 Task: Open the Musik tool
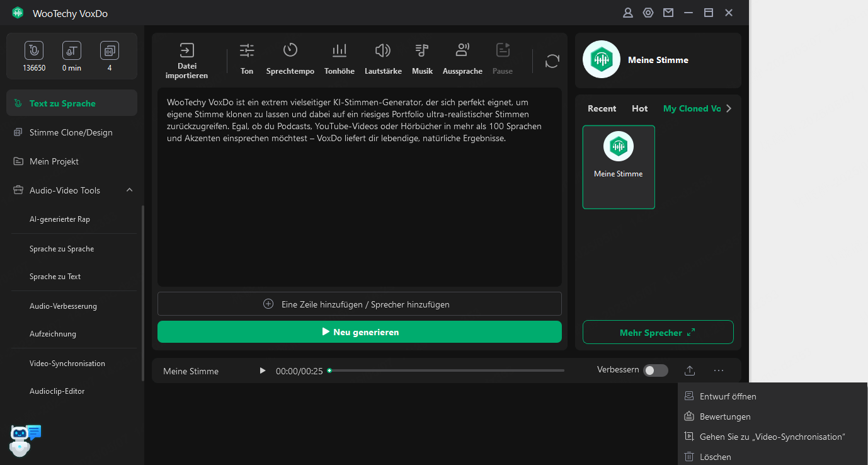pos(422,51)
